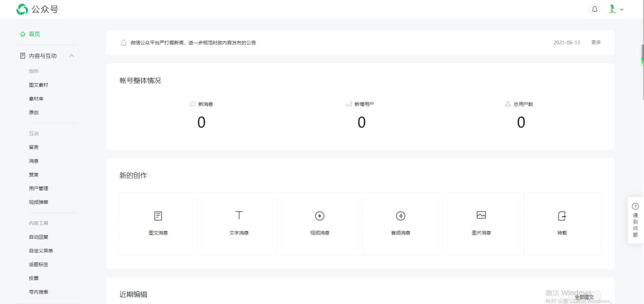Image resolution: width=644 pixels, height=304 pixels.
Task: Click the WeChat 公众号 logo
Action: tap(37, 9)
